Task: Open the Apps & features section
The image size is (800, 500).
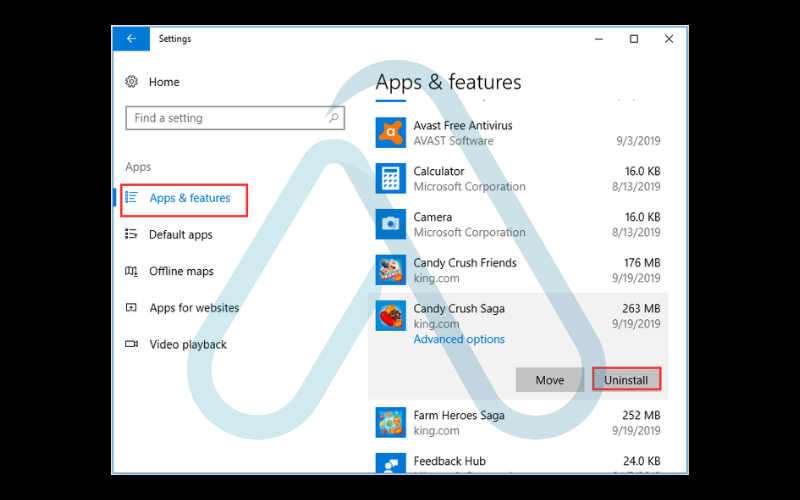Action: [x=189, y=198]
